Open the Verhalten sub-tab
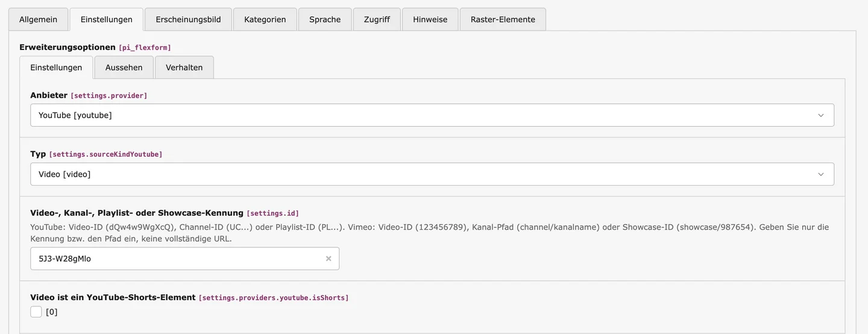Image resolution: width=868 pixels, height=334 pixels. (x=184, y=68)
